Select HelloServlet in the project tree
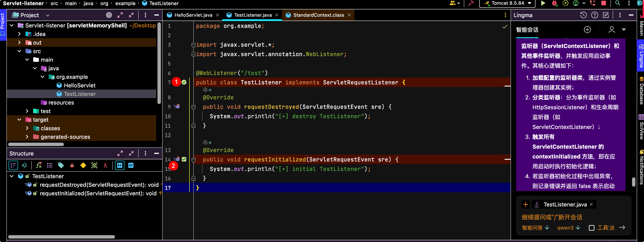The width and height of the screenshot is (644, 242). 79,85
